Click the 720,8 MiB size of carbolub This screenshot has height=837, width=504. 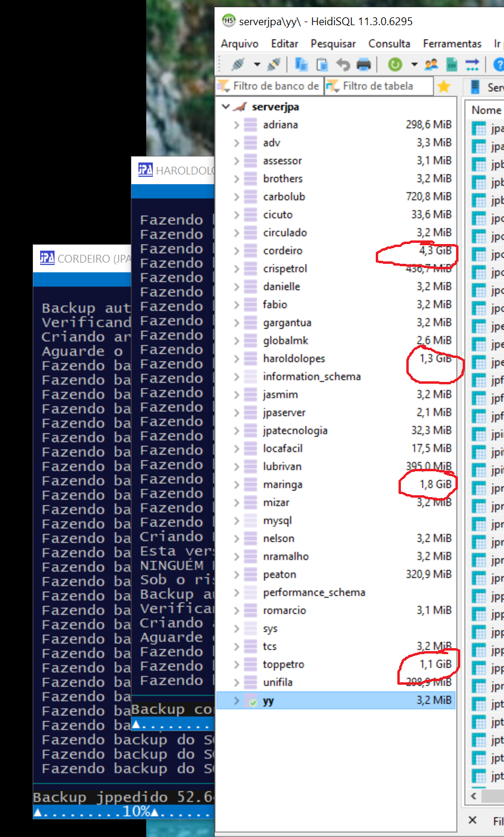tap(428, 197)
